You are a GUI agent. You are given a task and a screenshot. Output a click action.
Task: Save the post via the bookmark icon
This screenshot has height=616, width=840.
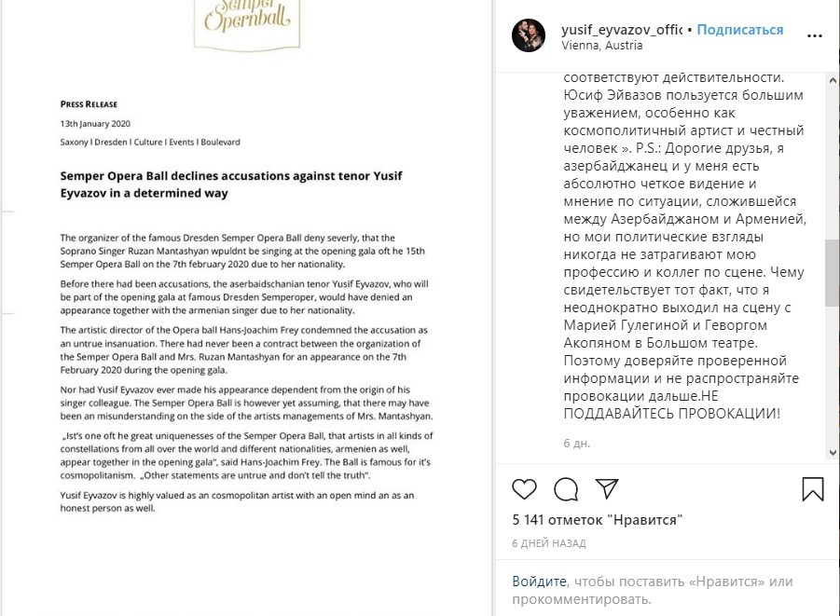tap(813, 489)
